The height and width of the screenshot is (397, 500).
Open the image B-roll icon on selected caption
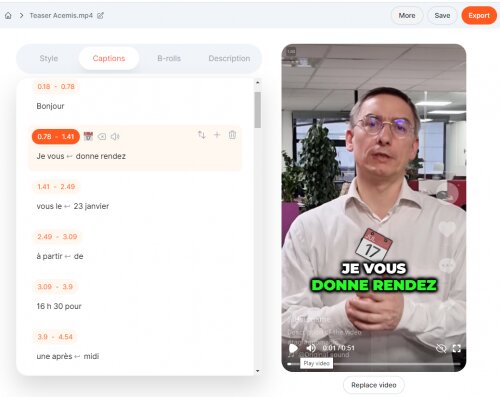(102, 136)
